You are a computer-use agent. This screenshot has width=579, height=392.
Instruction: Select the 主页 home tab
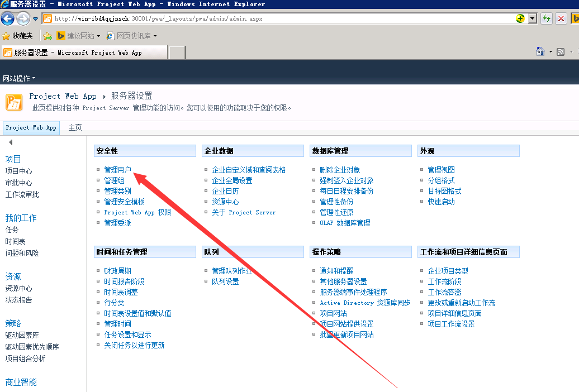pyautogui.click(x=75, y=127)
